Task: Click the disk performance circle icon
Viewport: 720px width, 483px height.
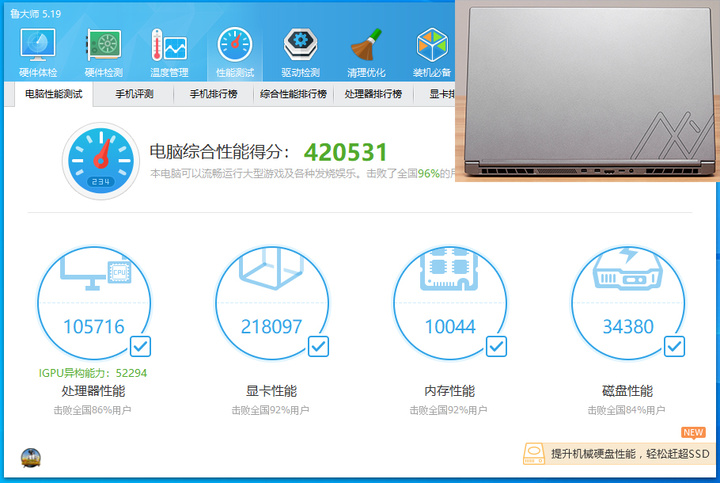Action: (x=628, y=303)
